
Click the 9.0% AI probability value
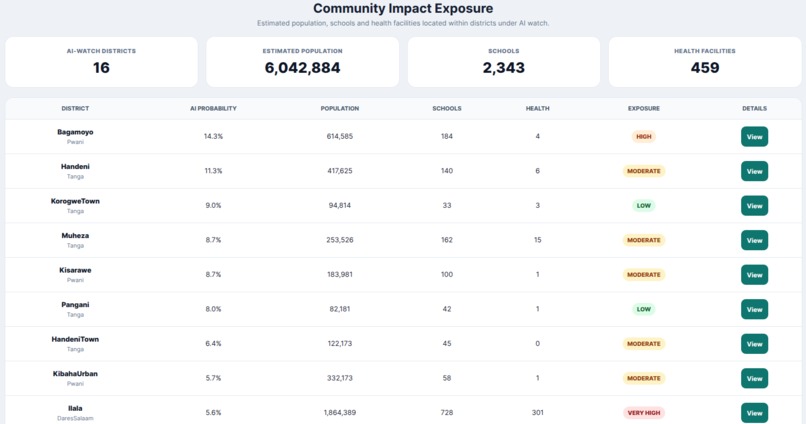coord(213,205)
